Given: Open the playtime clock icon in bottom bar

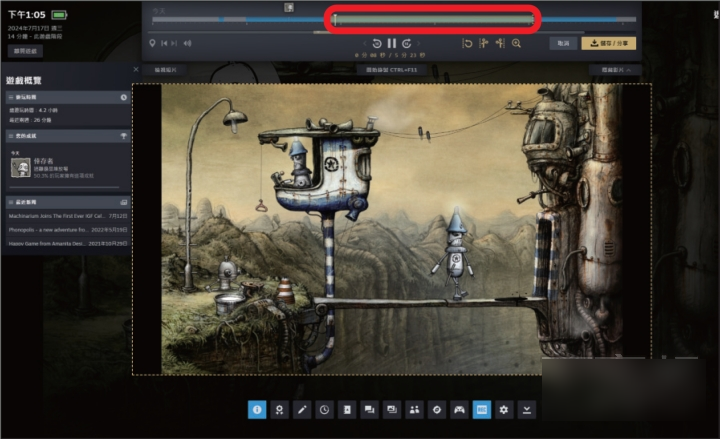Looking at the screenshot, I should 324,410.
